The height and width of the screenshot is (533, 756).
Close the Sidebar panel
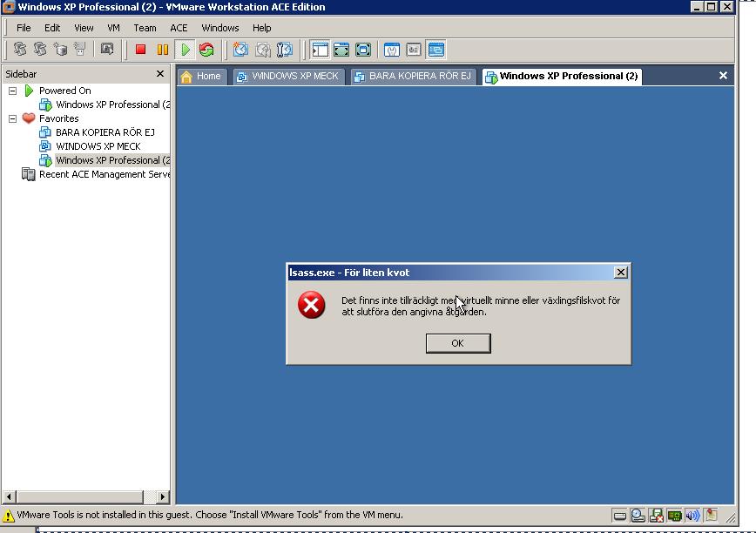coord(160,74)
